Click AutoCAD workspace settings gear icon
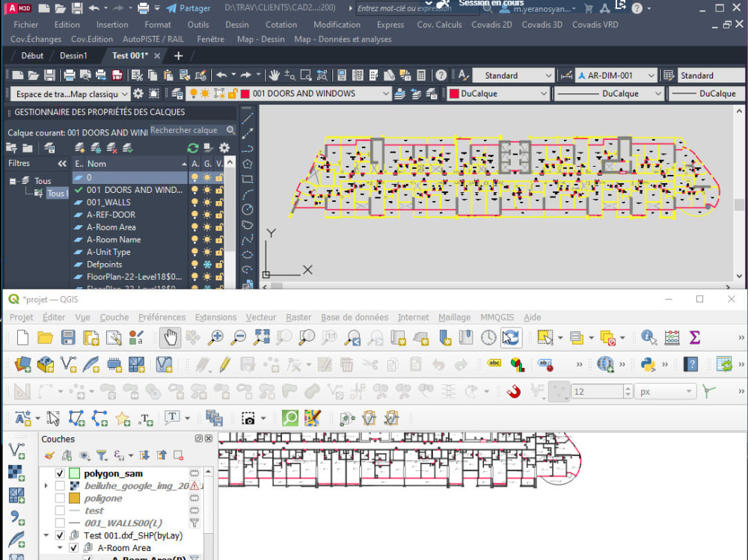Viewport: 748px width, 560px height. coord(138,93)
